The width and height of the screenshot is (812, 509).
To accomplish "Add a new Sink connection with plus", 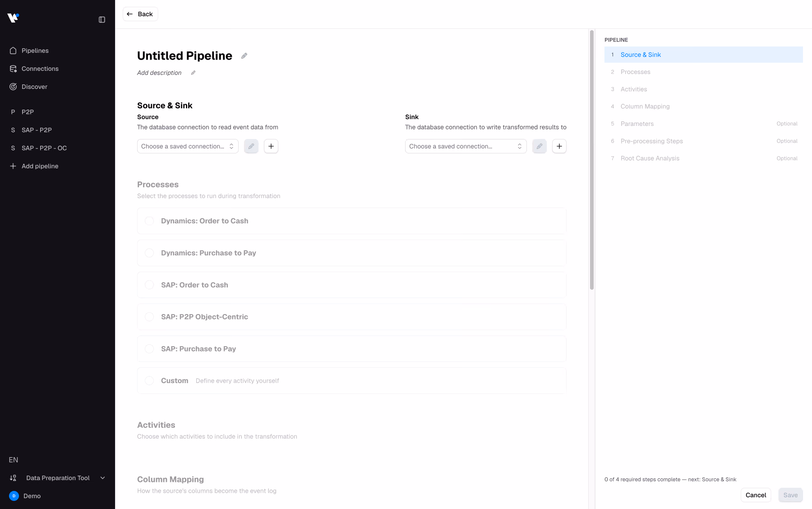I will [559, 146].
